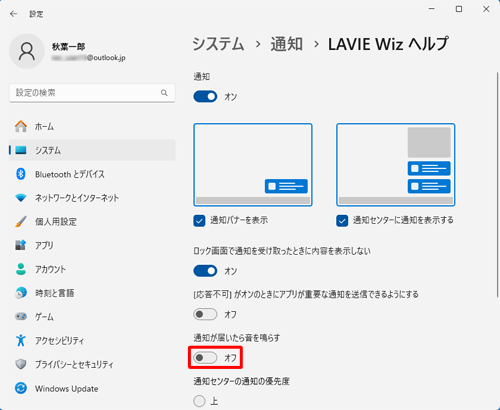Turn off the 通知 toggle switch
Viewport: 500px width, 410px height.
pyautogui.click(x=205, y=97)
